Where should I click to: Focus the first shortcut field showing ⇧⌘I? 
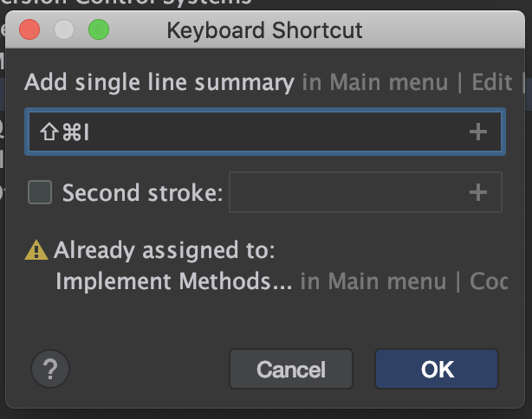[x=243, y=132]
